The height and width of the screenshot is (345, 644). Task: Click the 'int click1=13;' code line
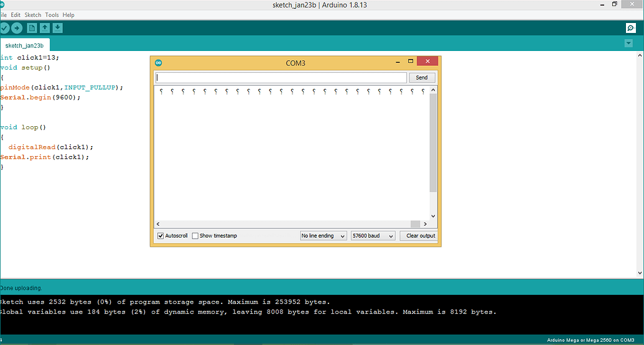coord(30,57)
